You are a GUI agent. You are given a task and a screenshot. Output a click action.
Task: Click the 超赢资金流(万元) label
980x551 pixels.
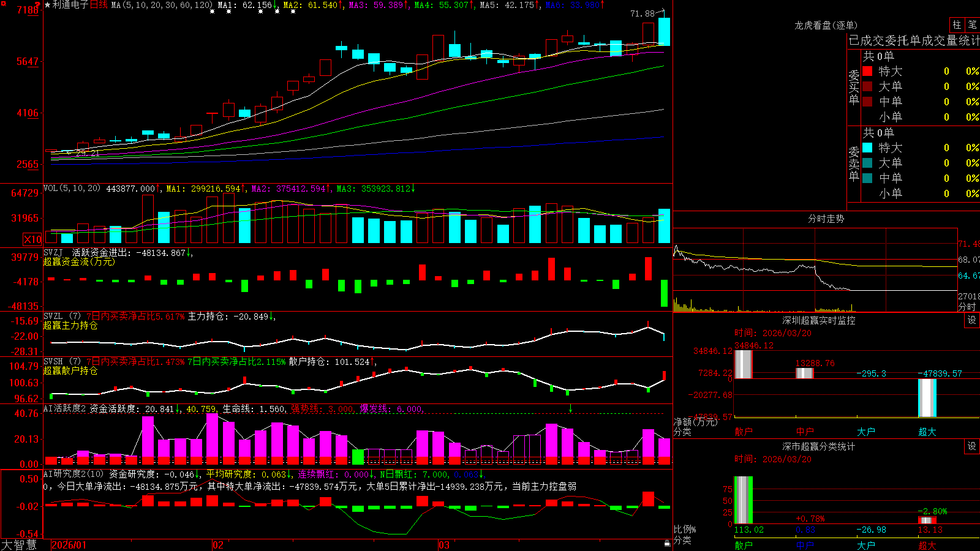[79, 261]
